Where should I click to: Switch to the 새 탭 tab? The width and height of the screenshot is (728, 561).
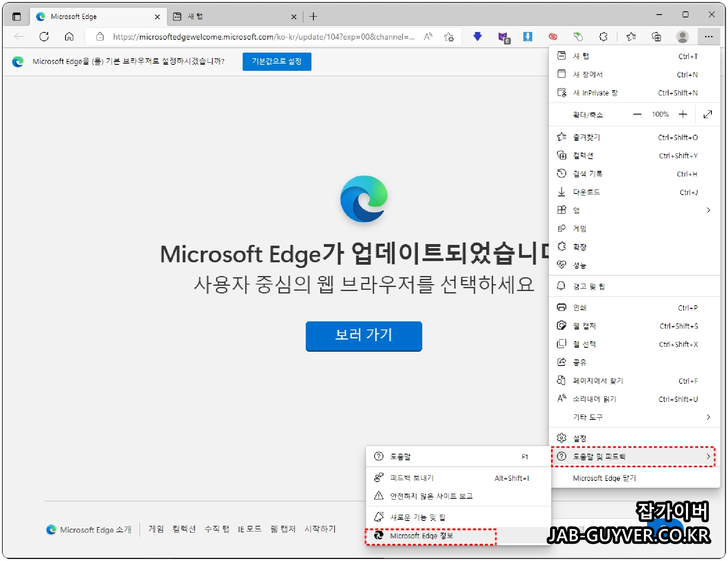click(236, 17)
